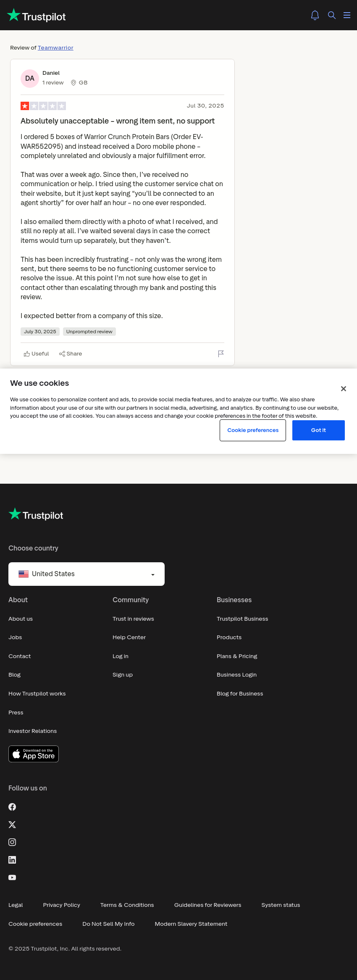Open the hamburger menu icon
Viewport: 357px width, 980px height.
point(347,15)
